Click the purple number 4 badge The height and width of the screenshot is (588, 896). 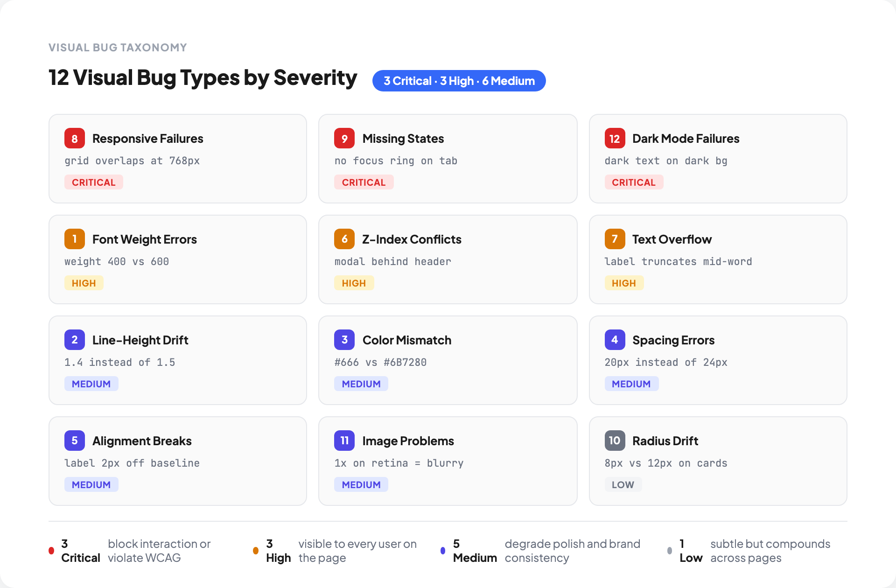pyautogui.click(x=615, y=340)
